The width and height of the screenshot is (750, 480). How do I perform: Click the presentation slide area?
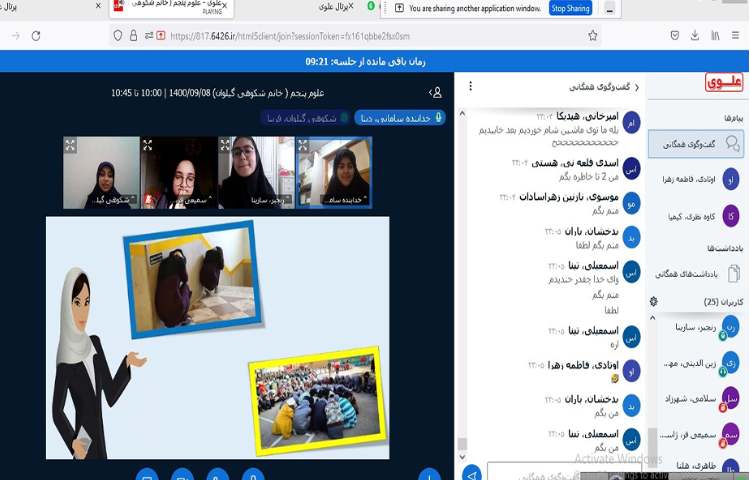point(218,338)
